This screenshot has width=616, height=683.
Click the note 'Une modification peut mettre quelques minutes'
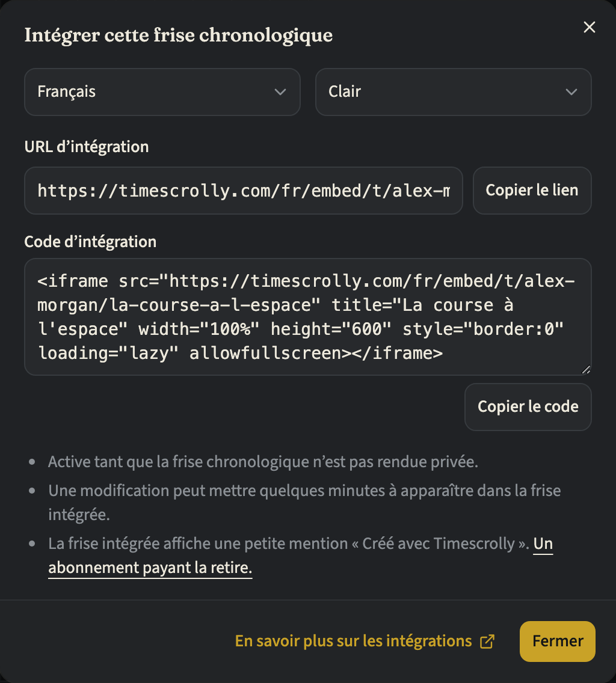coord(304,502)
